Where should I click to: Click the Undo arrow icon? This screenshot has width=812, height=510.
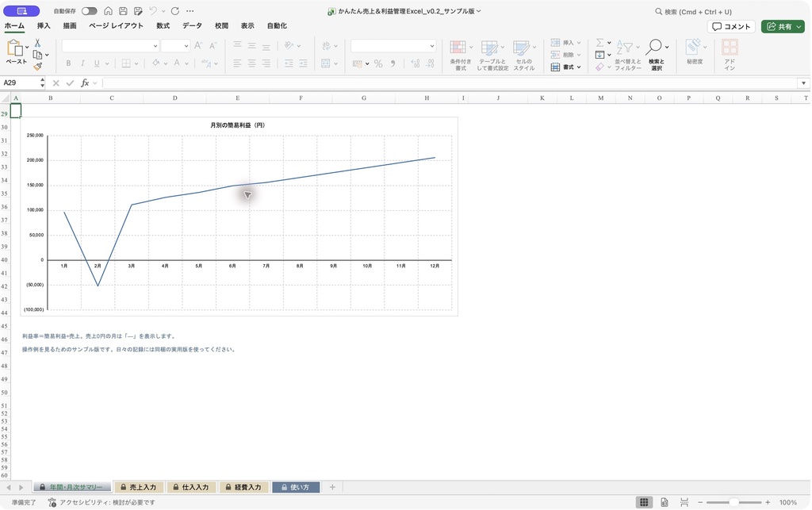153,11
